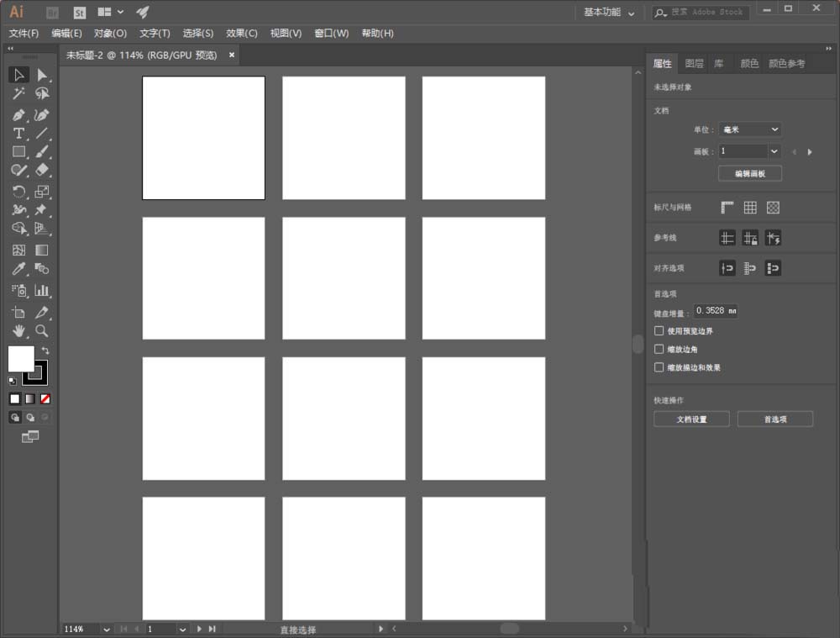Open 文档设置 from Quick Actions
This screenshot has width=840, height=638.
point(690,418)
